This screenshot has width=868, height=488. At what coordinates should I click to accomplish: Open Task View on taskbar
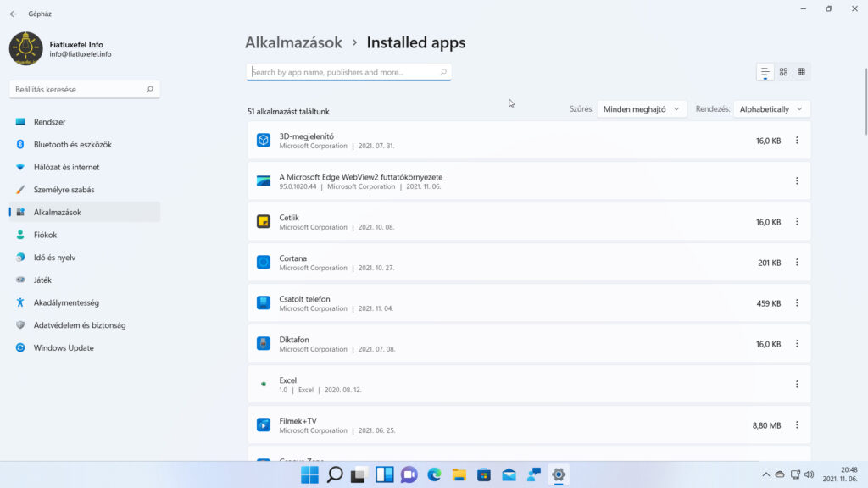point(359,474)
